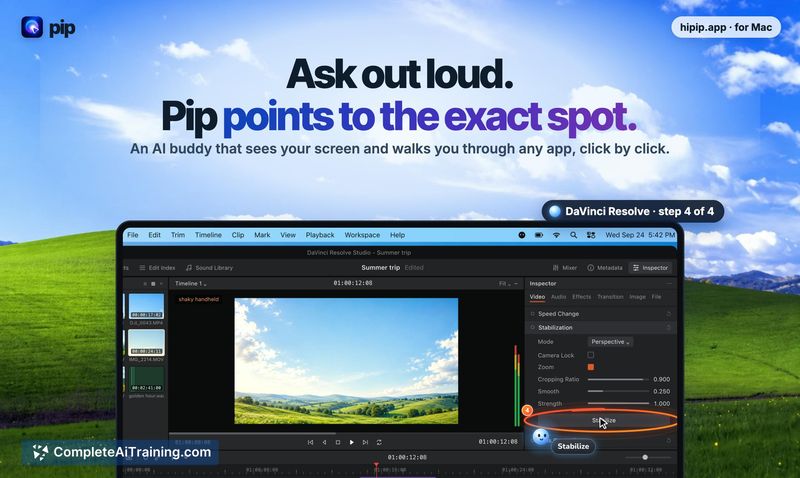This screenshot has width=800, height=478.
Task: Open the Trim menu
Action: coord(178,235)
